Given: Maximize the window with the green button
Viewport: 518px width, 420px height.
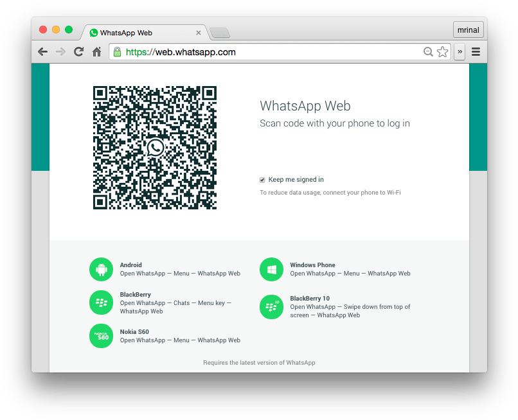Looking at the screenshot, I should [69, 30].
